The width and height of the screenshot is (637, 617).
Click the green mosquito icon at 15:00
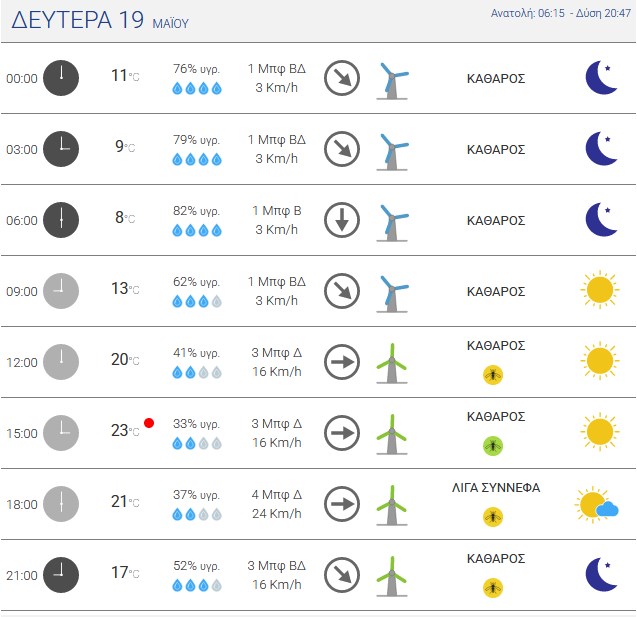[493, 446]
